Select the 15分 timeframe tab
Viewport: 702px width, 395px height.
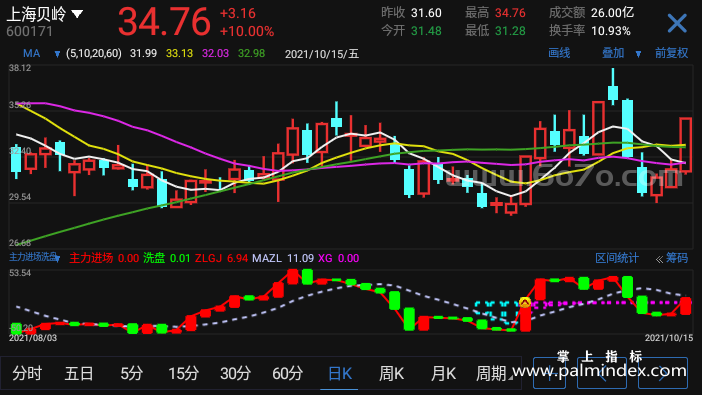coord(183,373)
